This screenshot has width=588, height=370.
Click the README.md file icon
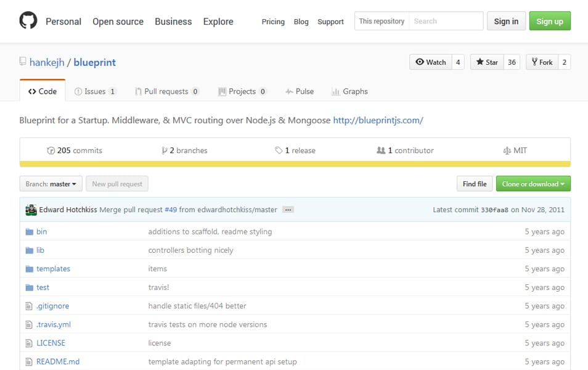[29, 362]
